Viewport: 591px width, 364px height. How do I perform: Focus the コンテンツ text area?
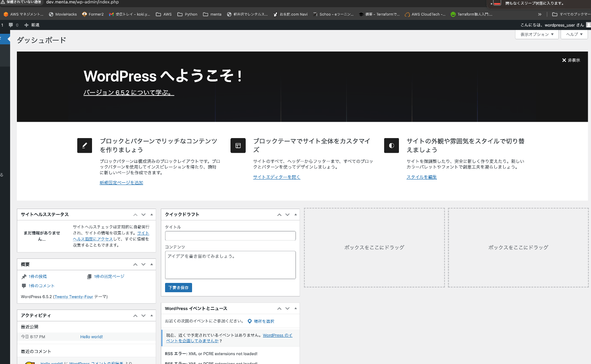click(230, 265)
